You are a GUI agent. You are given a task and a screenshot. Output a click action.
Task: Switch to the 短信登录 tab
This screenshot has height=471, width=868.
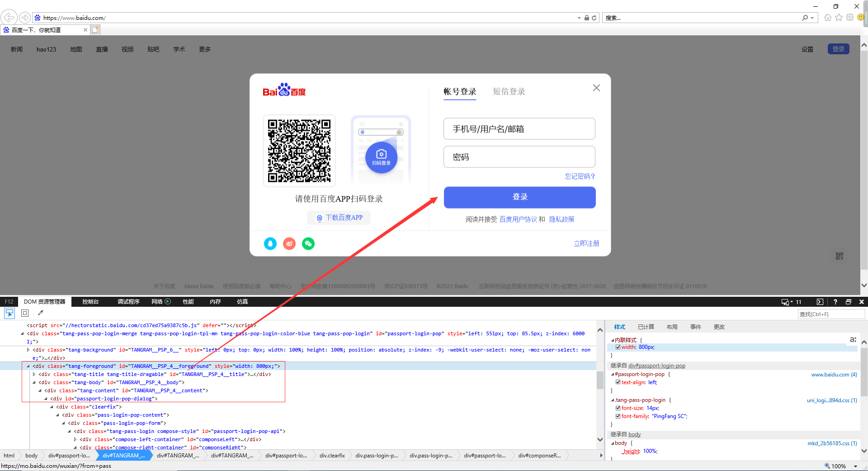tap(509, 91)
